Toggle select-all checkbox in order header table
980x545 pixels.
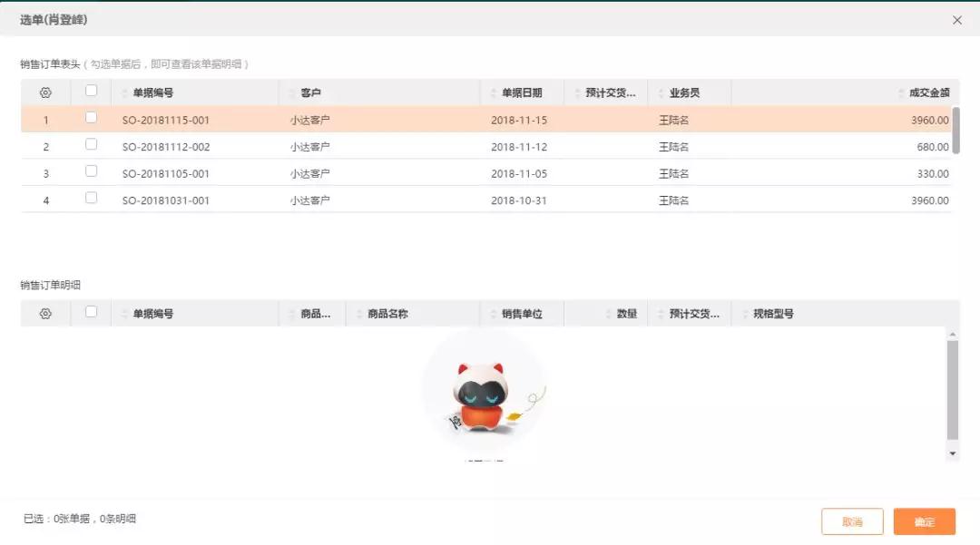click(91, 91)
